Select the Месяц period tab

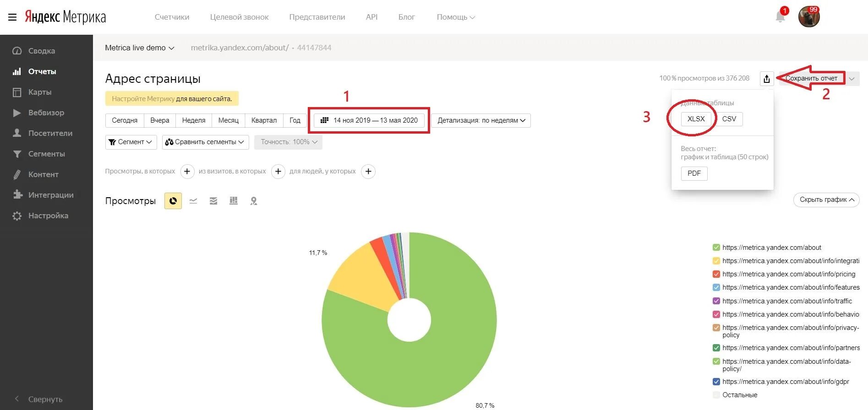229,120
